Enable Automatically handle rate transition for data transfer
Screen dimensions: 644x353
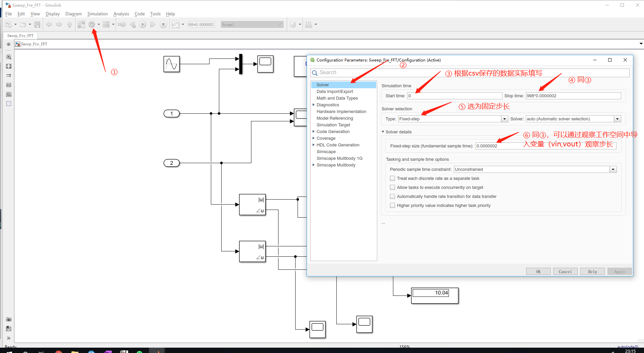point(392,196)
